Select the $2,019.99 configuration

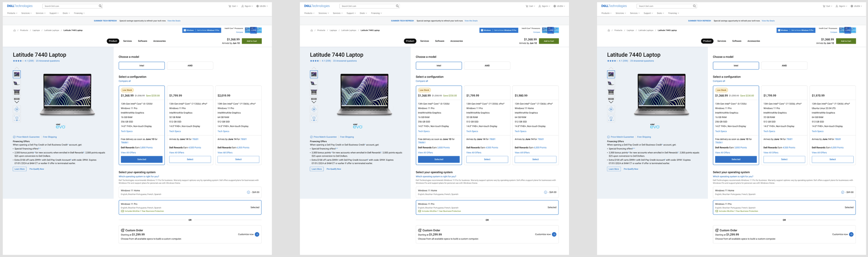pos(238,159)
